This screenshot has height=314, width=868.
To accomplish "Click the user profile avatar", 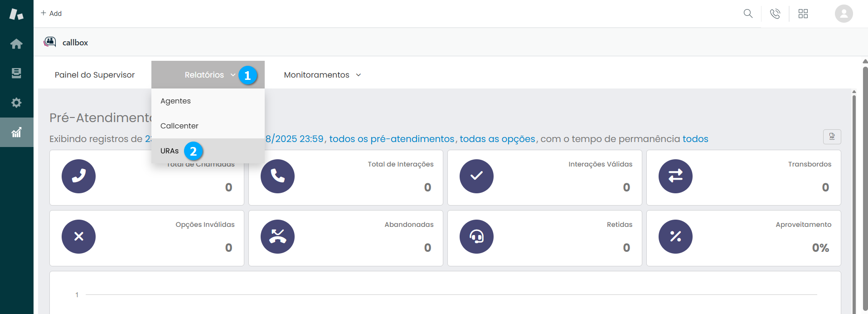I will (844, 14).
